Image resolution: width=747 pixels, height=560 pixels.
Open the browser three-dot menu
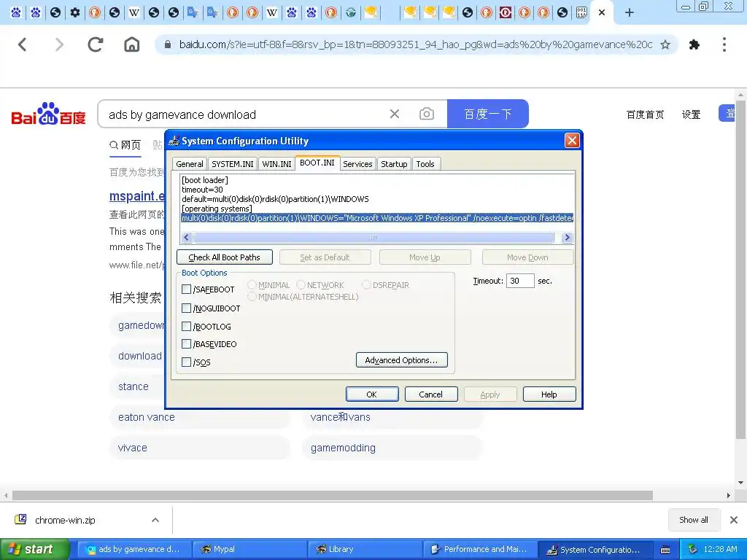tap(724, 44)
